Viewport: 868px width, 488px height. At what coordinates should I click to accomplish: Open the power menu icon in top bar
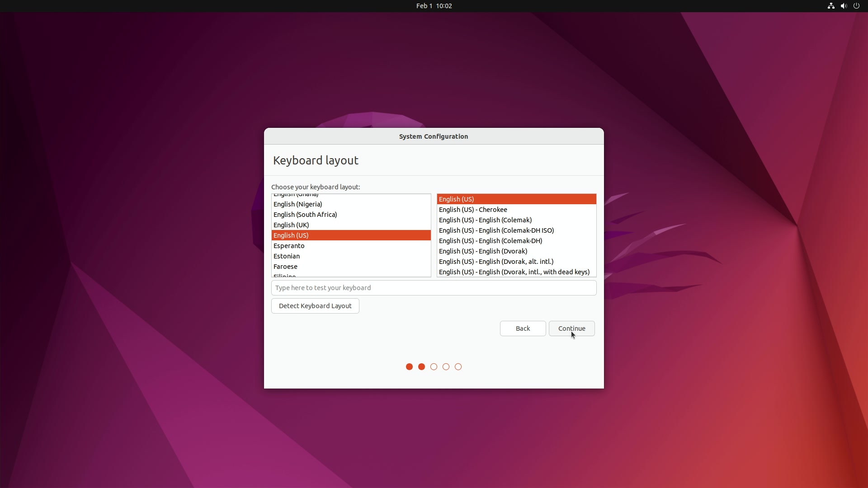(x=856, y=6)
